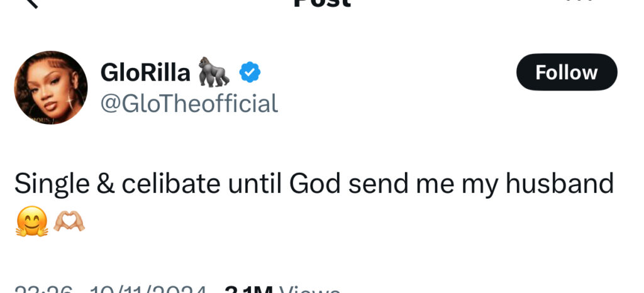
Task: Click the ampersand in the post text
Action: pos(103,184)
